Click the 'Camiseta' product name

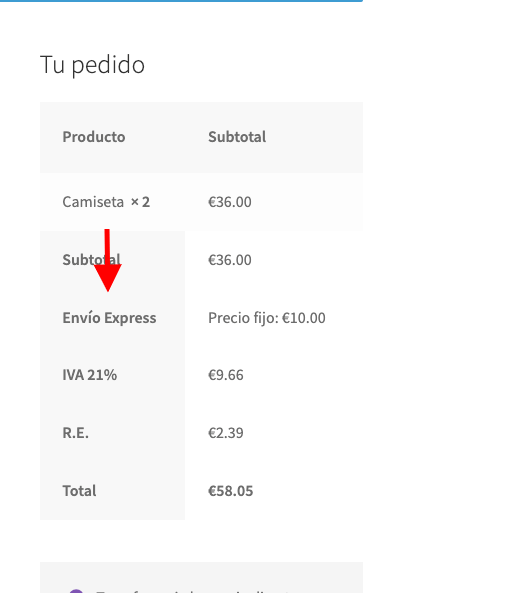coord(93,202)
